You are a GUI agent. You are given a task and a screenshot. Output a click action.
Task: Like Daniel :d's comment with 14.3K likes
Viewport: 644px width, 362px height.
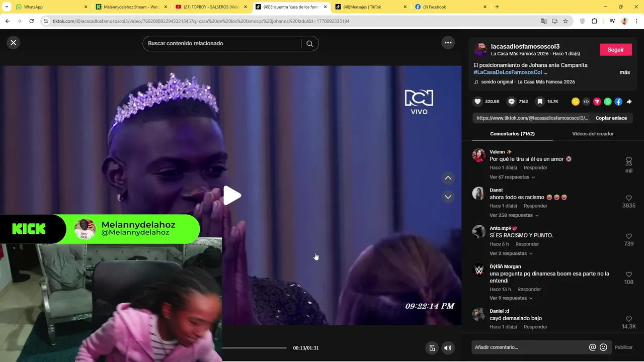tap(628, 319)
